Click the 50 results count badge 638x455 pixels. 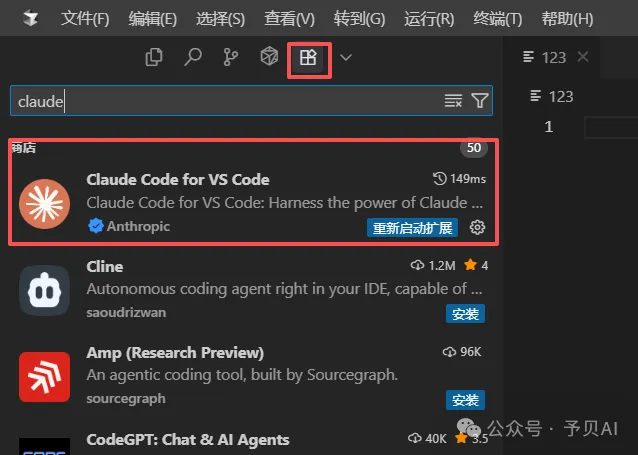point(474,147)
